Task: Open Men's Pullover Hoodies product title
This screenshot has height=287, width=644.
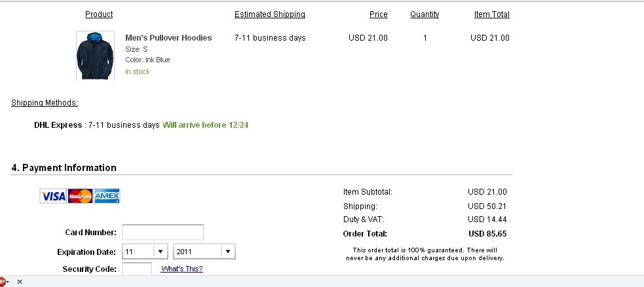Action: [x=168, y=38]
